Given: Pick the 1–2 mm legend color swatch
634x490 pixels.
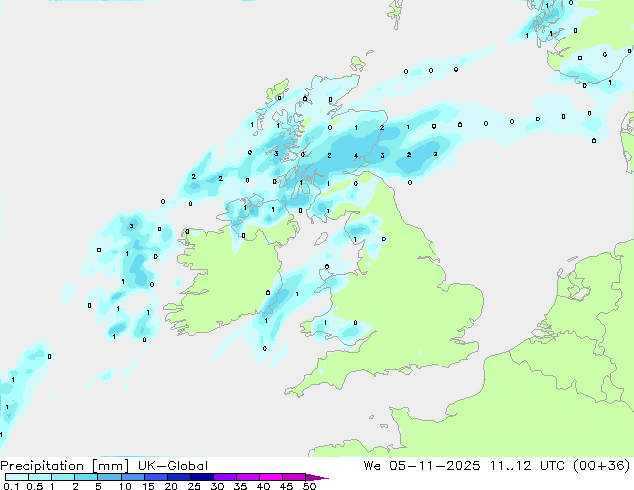Looking at the screenshot, I should point(63,477).
